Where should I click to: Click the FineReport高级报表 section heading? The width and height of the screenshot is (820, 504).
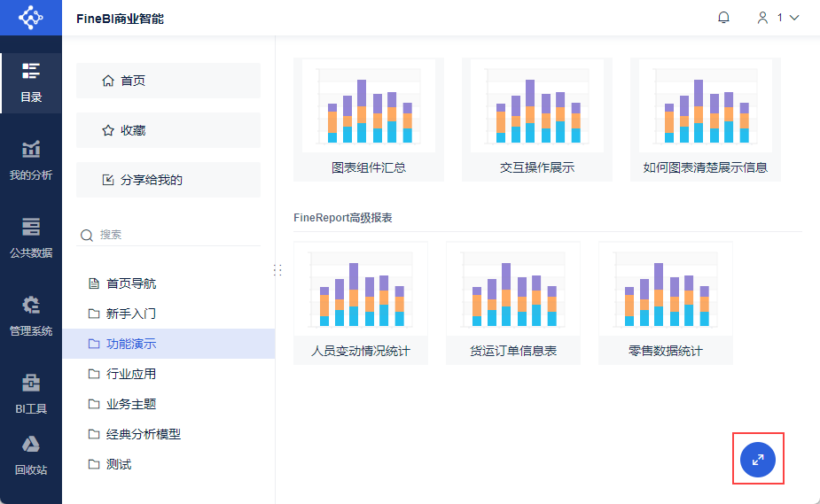tap(343, 218)
